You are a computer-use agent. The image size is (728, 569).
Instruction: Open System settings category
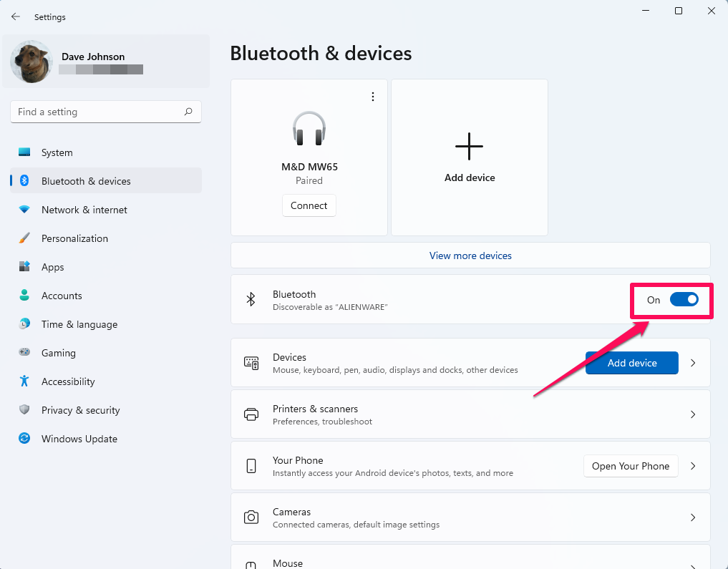click(x=106, y=152)
